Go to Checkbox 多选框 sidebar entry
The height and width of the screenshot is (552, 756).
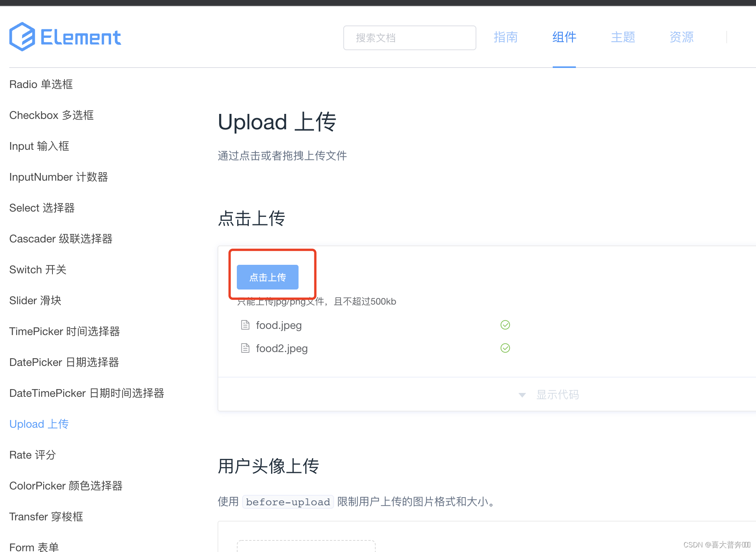pyautogui.click(x=52, y=115)
